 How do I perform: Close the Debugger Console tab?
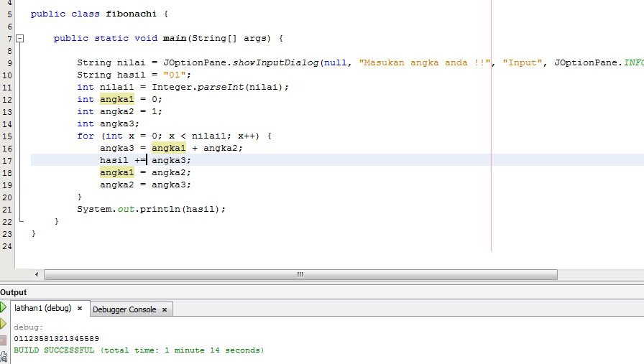(x=165, y=310)
